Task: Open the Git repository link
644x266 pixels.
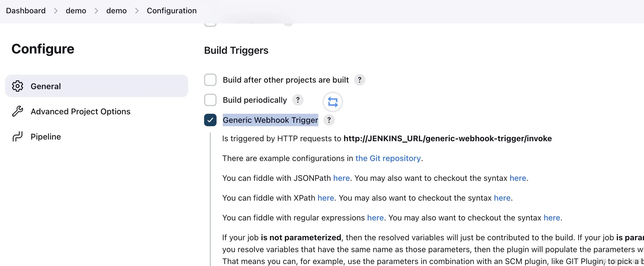Action: (388, 158)
